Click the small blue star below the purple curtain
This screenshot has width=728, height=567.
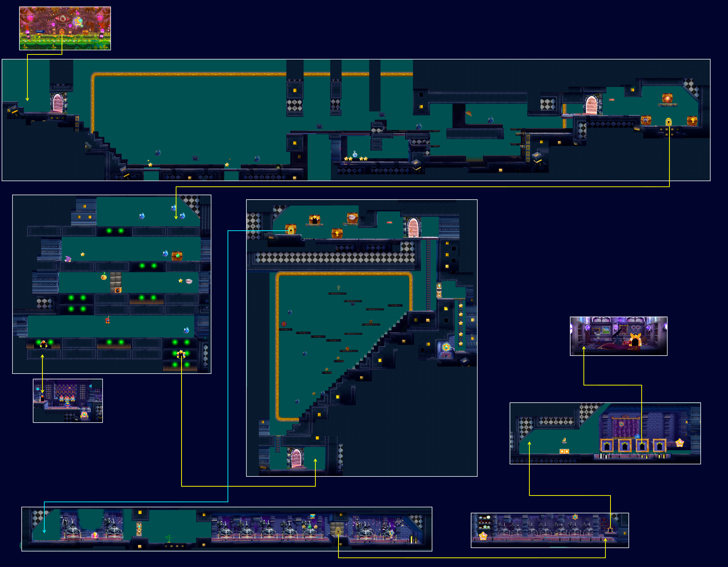click(637, 436)
